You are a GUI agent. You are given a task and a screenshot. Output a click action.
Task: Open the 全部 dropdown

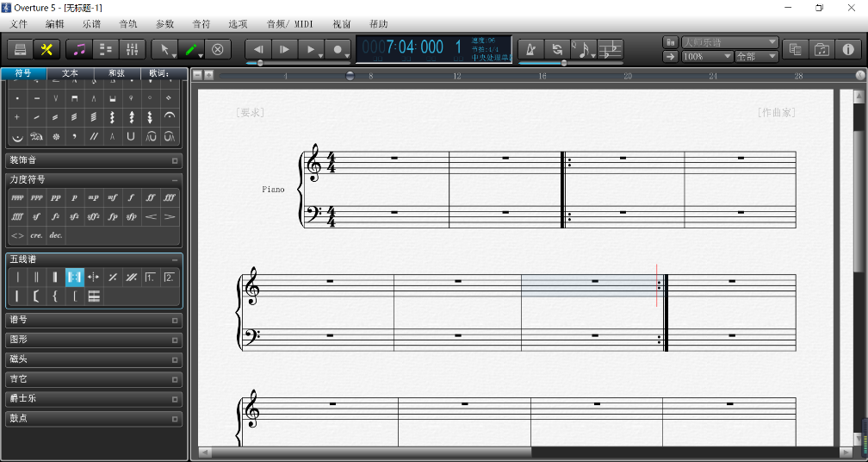[x=757, y=57]
